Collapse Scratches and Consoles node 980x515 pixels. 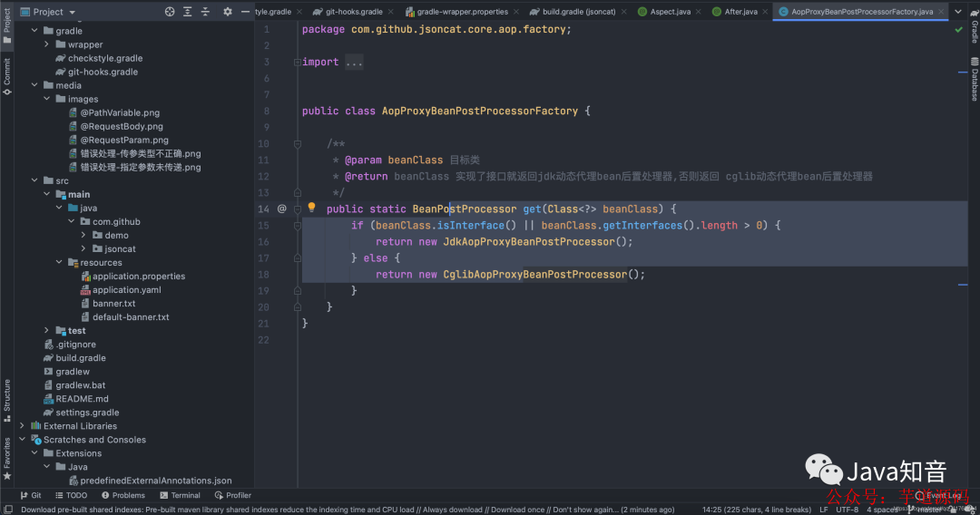tap(23, 440)
